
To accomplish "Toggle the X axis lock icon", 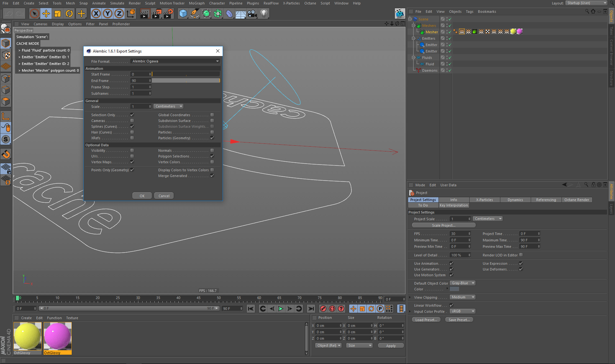I will pyautogui.click(x=96, y=13).
